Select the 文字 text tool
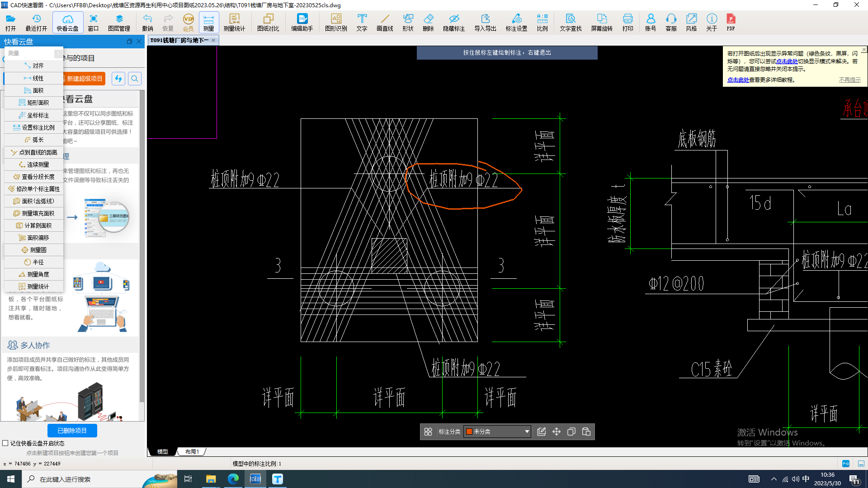The height and width of the screenshot is (488, 868). tap(362, 22)
